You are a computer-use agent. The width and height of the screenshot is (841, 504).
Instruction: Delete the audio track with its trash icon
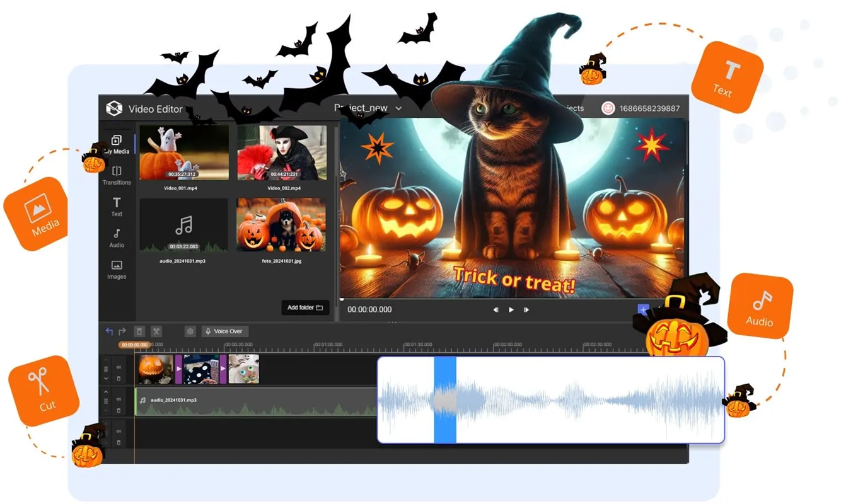pos(119,411)
